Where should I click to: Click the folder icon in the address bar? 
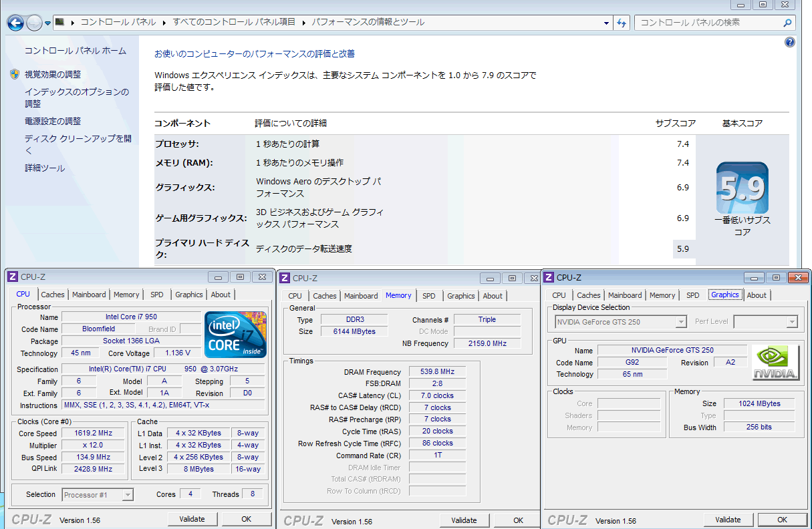(x=60, y=22)
